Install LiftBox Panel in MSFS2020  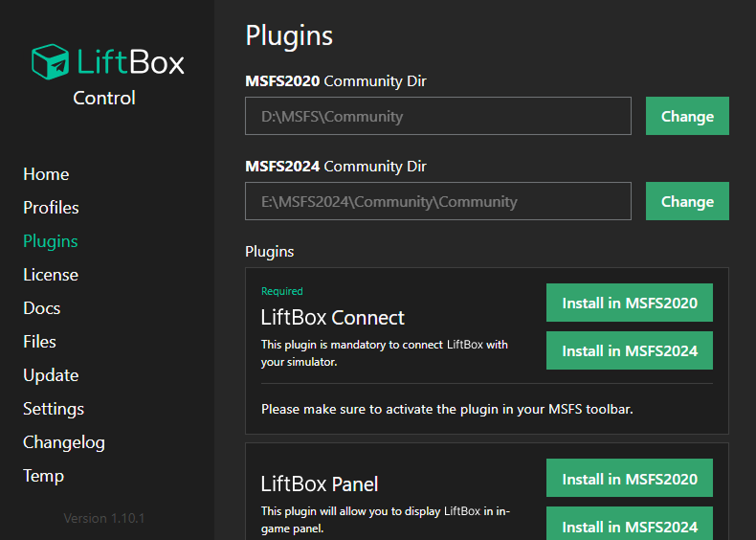pos(629,478)
